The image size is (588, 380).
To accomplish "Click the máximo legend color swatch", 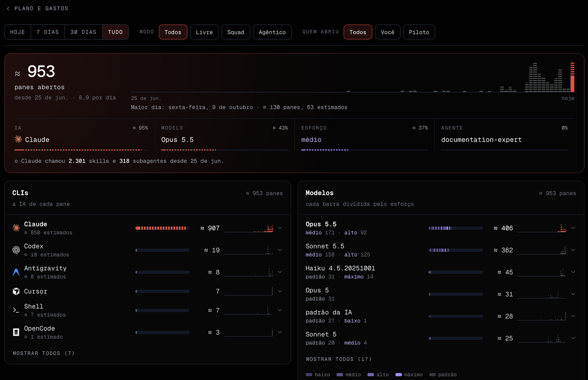I will click(399, 374).
